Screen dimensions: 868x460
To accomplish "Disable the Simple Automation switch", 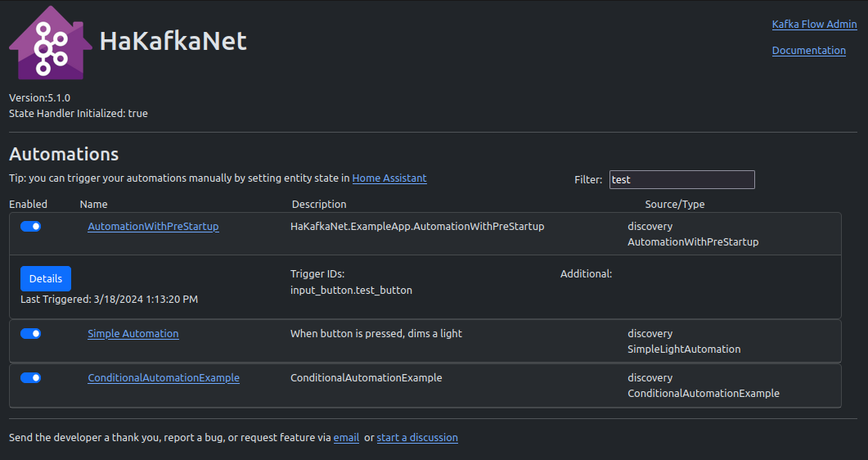I will [x=31, y=334].
